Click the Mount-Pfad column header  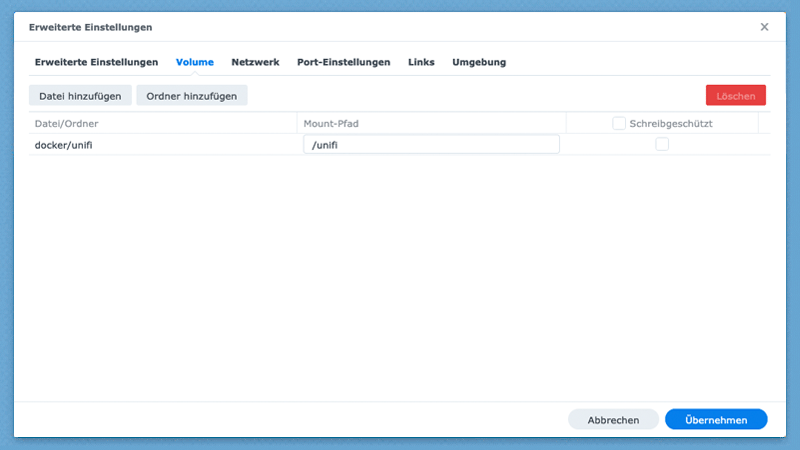pos(331,123)
